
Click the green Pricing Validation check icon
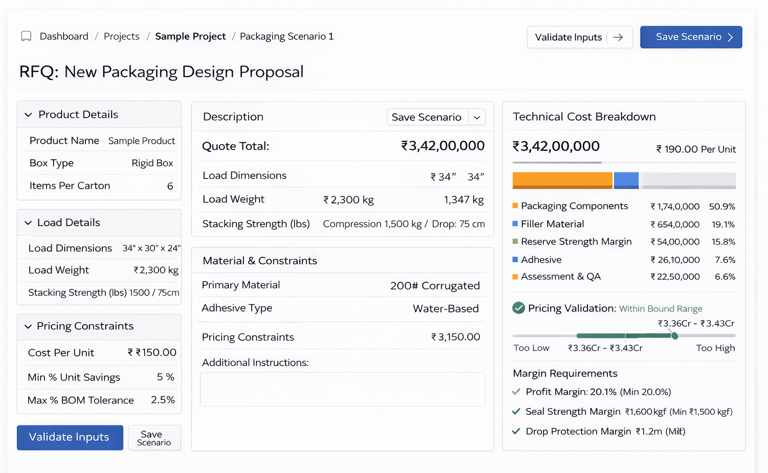(x=518, y=308)
